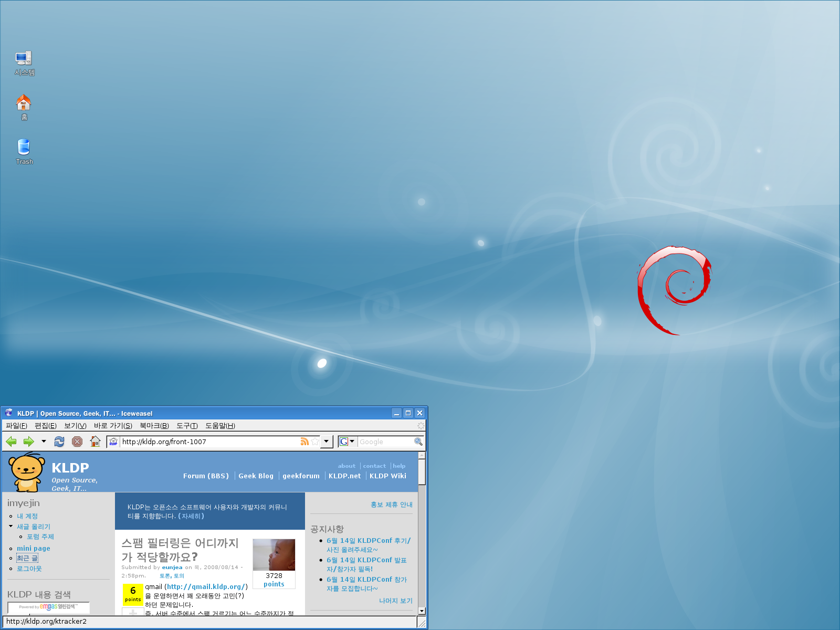The image size is (840, 630).
Task: Click the KLDP bear mascot logo
Action: click(x=26, y=472)
